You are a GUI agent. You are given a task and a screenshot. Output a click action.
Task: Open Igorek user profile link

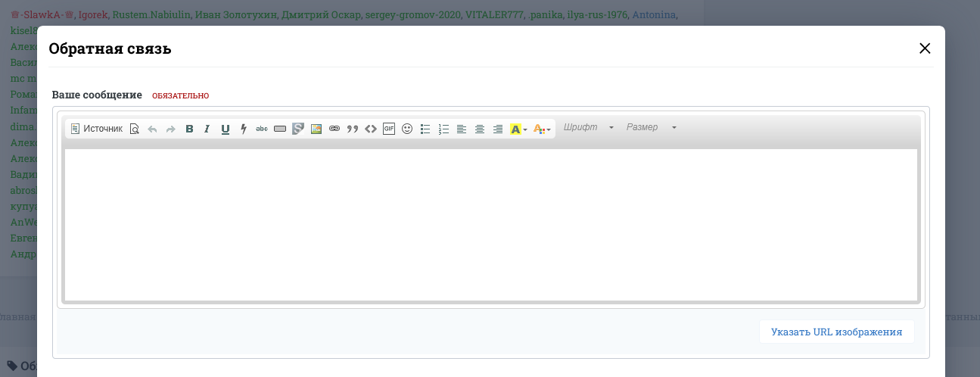pos(93,14)
